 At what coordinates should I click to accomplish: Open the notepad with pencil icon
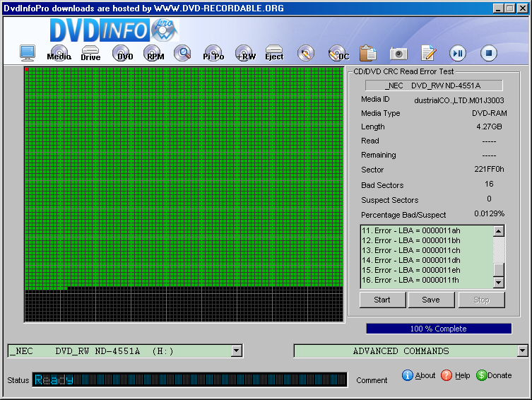[428, 53]
